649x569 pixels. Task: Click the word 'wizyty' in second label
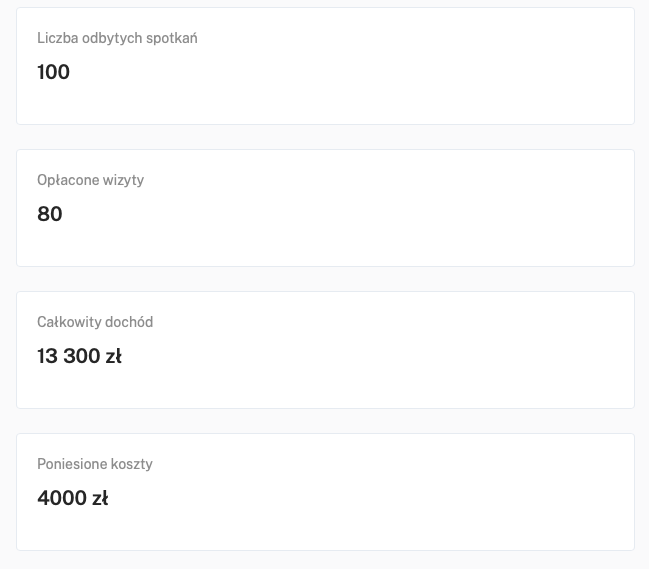coord(124,180)
